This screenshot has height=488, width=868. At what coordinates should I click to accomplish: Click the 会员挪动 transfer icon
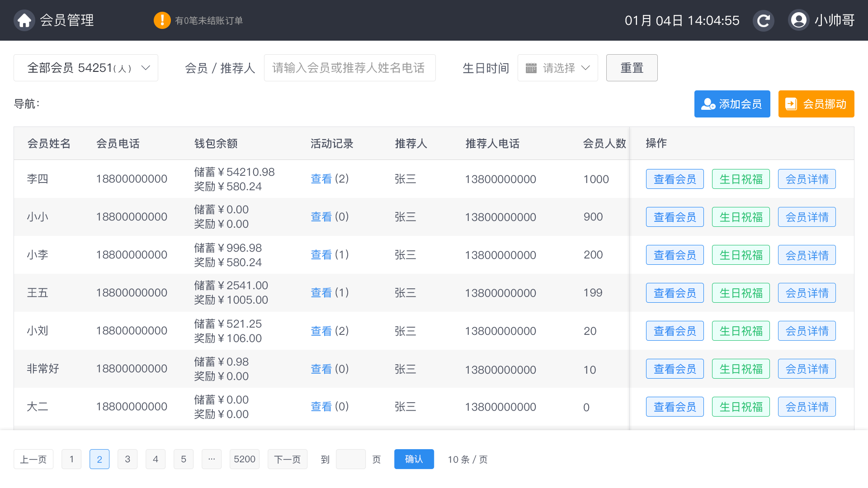click(791, 104)
